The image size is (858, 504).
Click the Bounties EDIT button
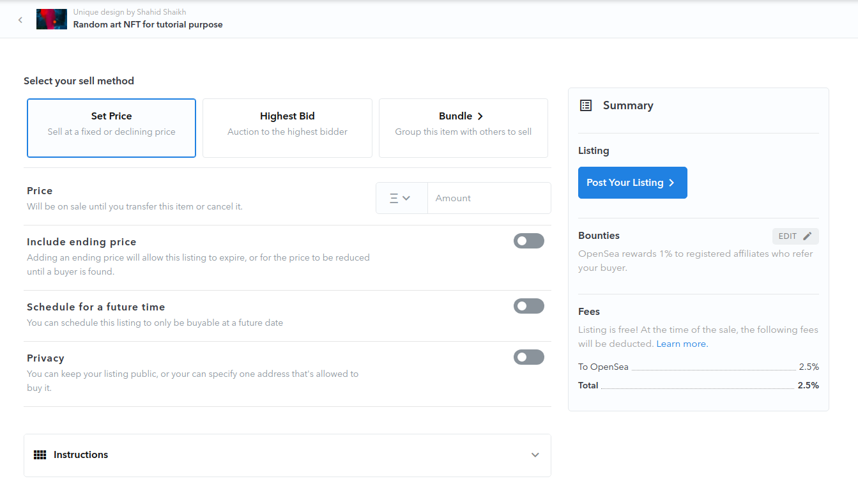[x=795, y=236]
